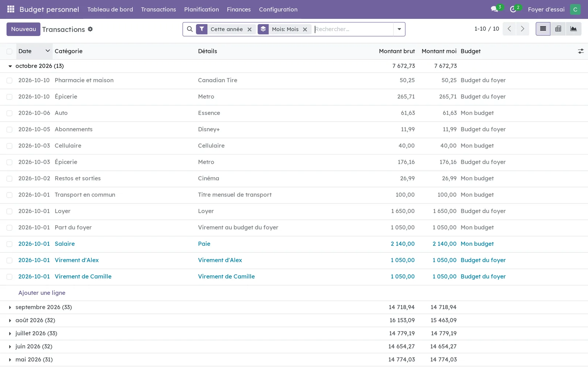Go to previous page arrow
Image resolution: width=588 pixels, height=368 pixels.
point(509,29)
